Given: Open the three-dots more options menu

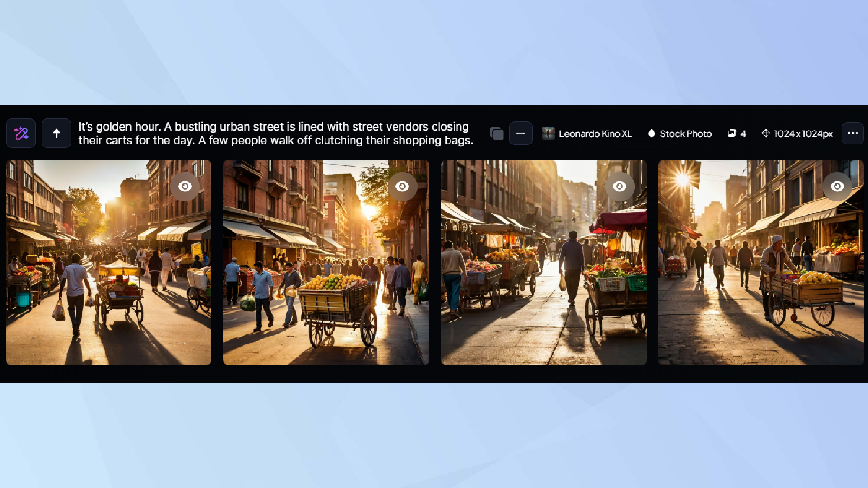Looking at the screenshot, I should (x=853, y=133).
